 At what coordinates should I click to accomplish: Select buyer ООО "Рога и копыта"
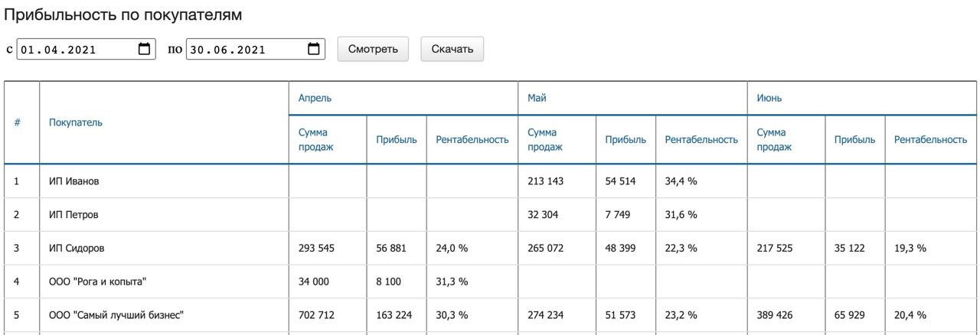(x=97, y=281)
